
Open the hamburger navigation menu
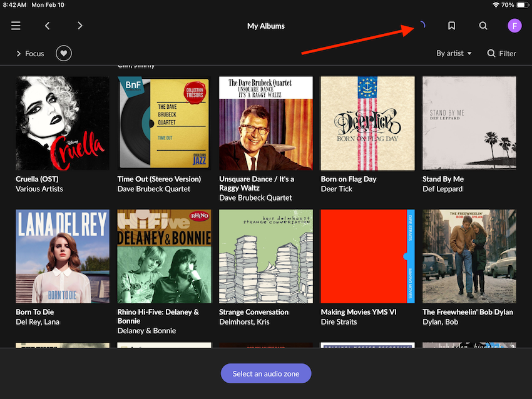coord(16,26)
